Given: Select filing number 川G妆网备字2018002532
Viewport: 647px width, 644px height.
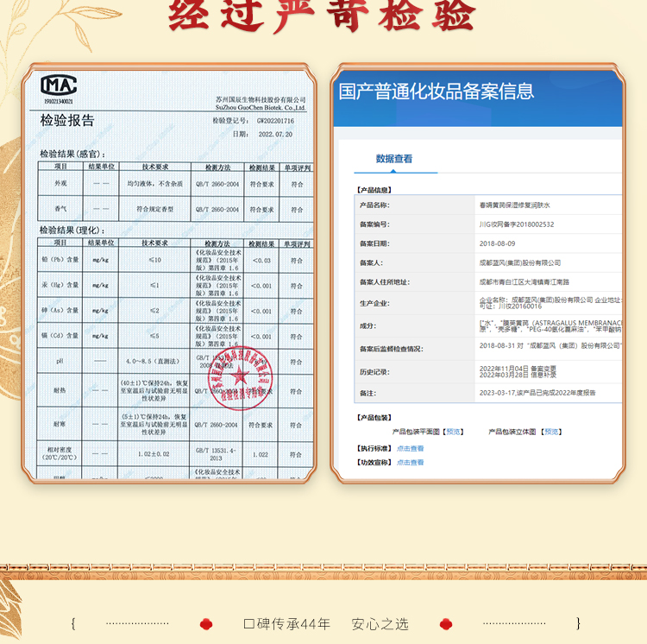Looking at the screenshot, I should [517, 224].
